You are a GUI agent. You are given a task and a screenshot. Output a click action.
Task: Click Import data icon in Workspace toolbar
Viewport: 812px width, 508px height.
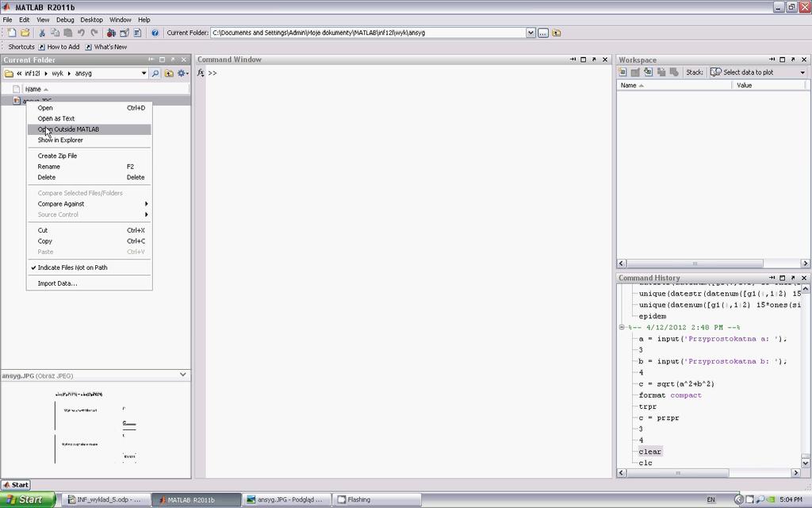(x=648, y=72)
